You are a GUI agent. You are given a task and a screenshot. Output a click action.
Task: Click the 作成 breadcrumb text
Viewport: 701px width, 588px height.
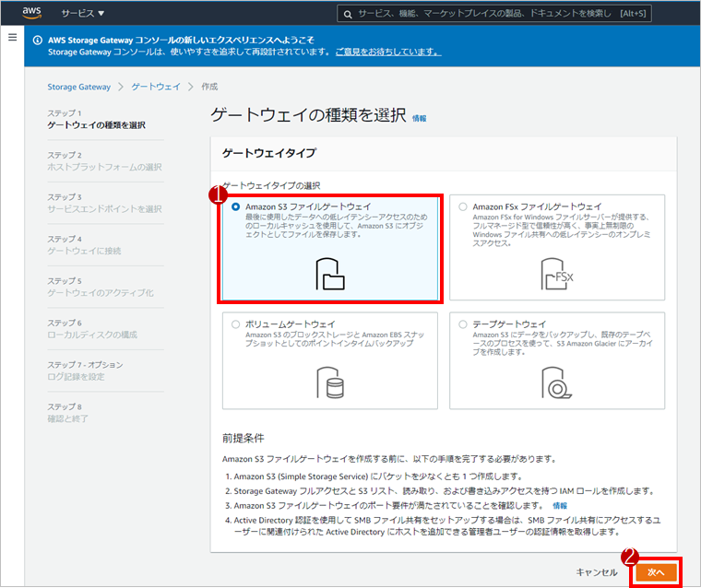point(209,87)
